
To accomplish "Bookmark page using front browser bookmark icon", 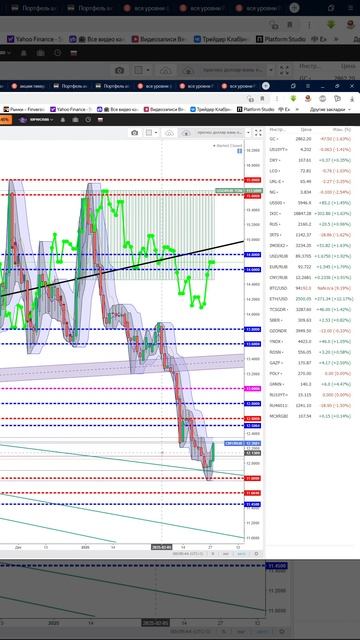I will tap(262, 98).
